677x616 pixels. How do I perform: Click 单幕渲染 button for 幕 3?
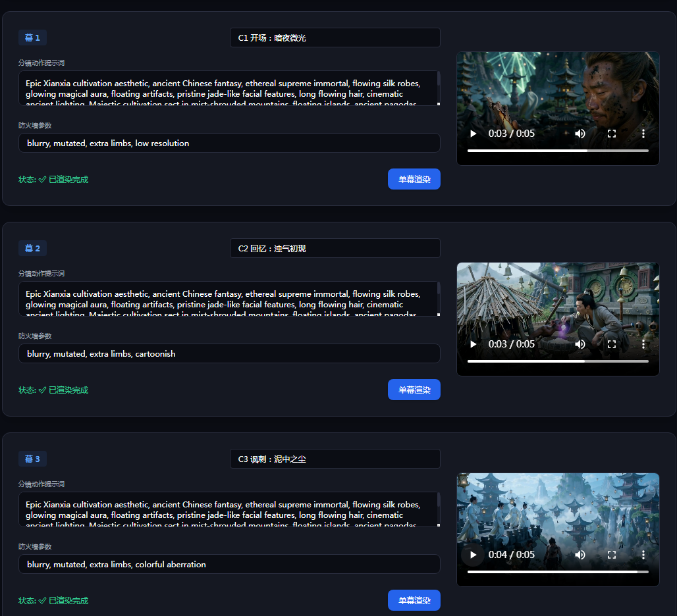tap(414, 600)
